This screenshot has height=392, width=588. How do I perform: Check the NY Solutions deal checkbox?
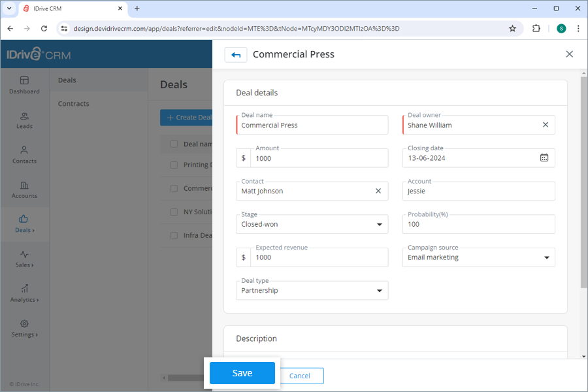click(x=173, y=211)
